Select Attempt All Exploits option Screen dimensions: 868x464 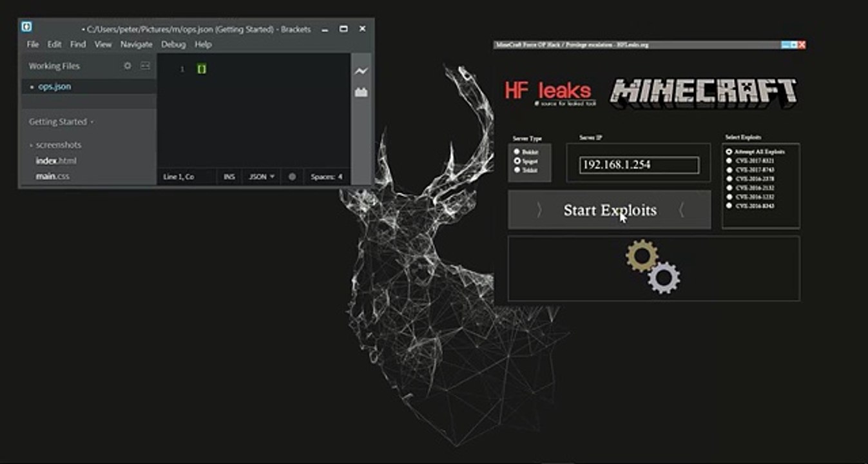point(729,152)
